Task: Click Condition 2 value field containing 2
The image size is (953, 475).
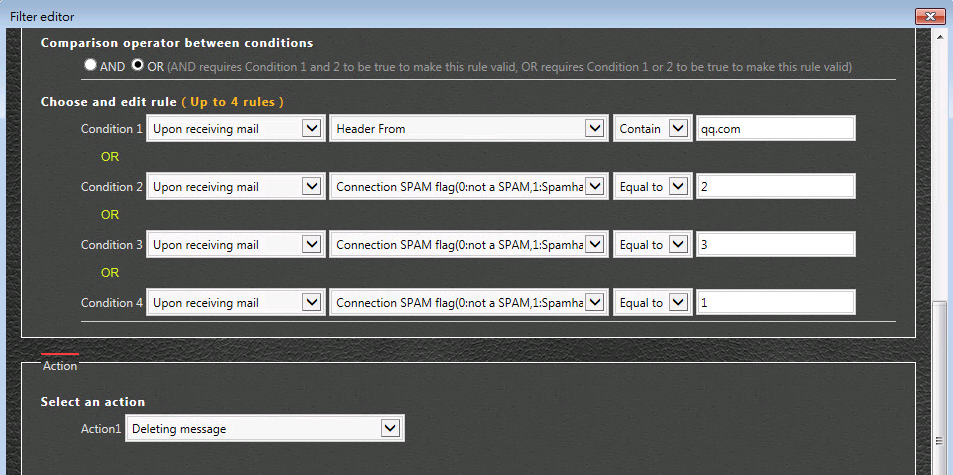Action: coord(776,187)
